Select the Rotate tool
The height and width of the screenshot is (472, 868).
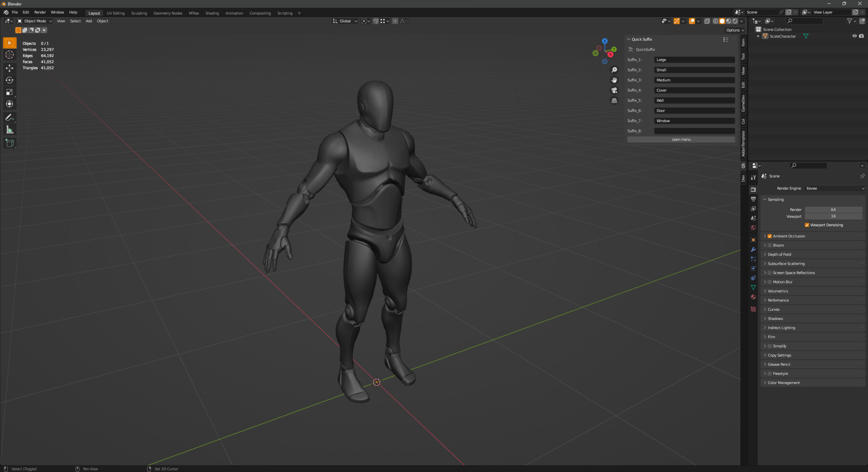(x=10, y=80)
